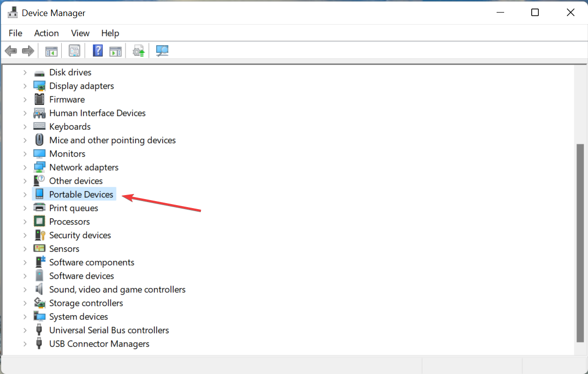Expand the Keyboards node
588x374 pixels.
coord(25,127)
